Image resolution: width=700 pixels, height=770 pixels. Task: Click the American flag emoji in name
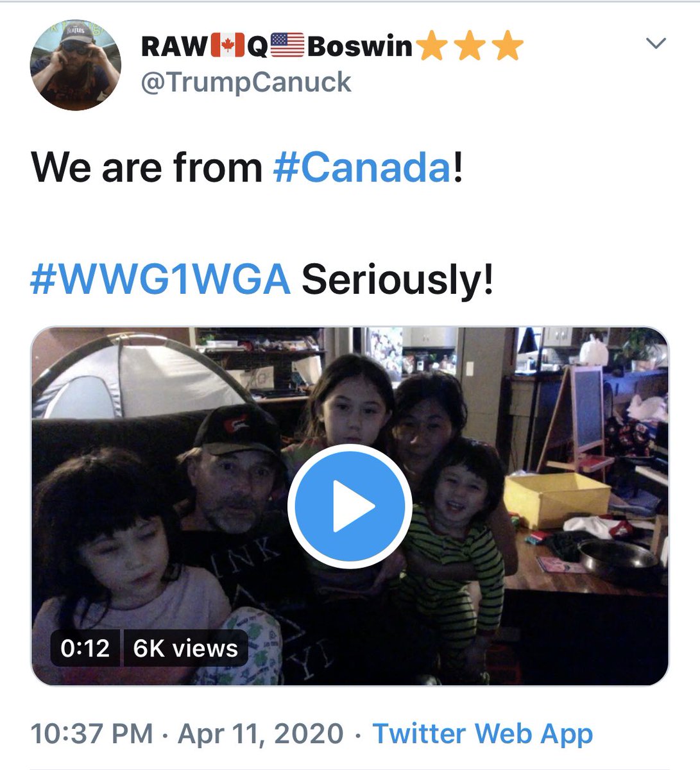click(x=287, y=47)
